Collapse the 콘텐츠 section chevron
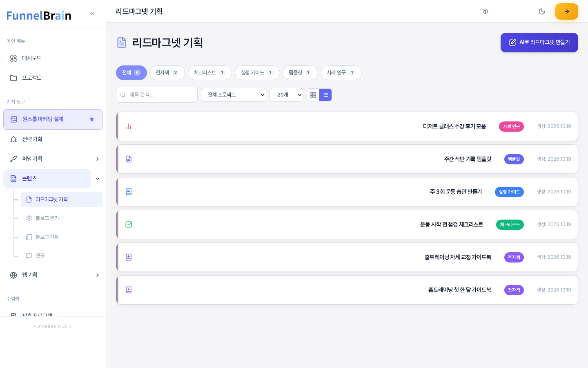This screenshot has height=368, width=588. 98,179
